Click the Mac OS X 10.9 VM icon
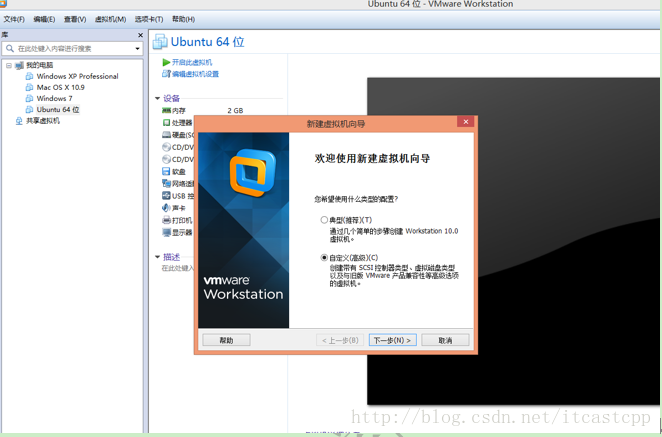 click(x=29, y=87)
